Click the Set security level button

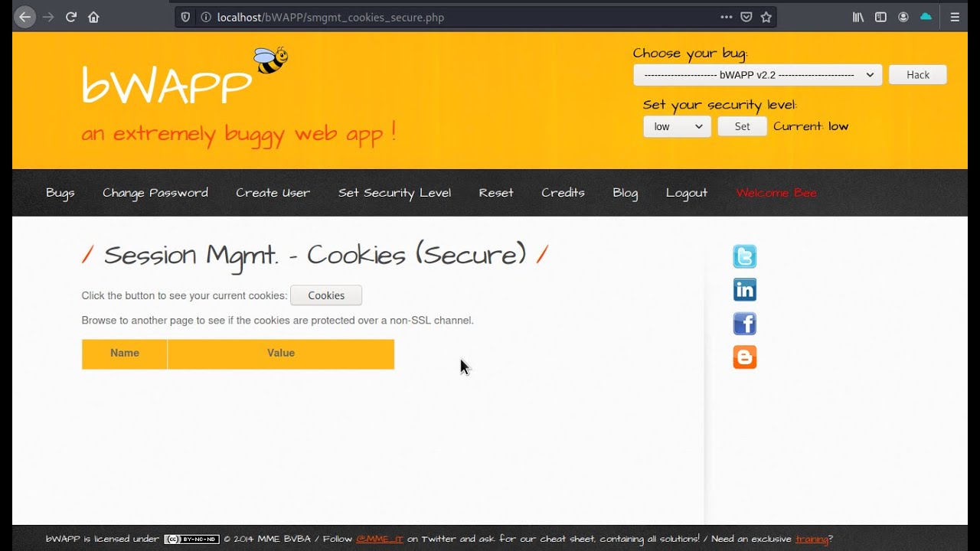coord(743,127)
